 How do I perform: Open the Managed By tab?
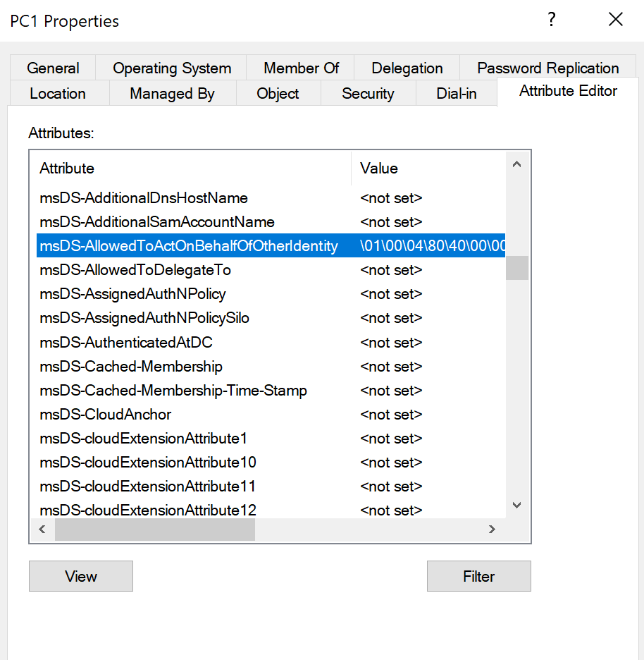click(172, 94)
